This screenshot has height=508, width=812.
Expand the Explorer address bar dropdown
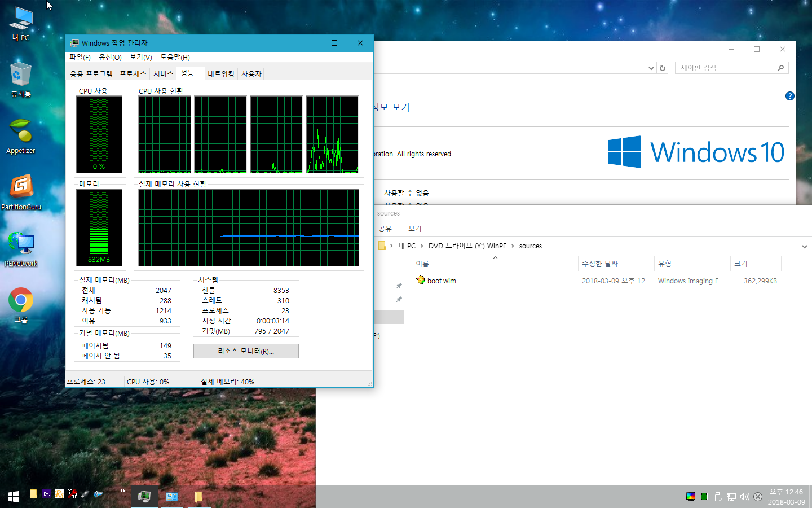[x=805, y=246]
